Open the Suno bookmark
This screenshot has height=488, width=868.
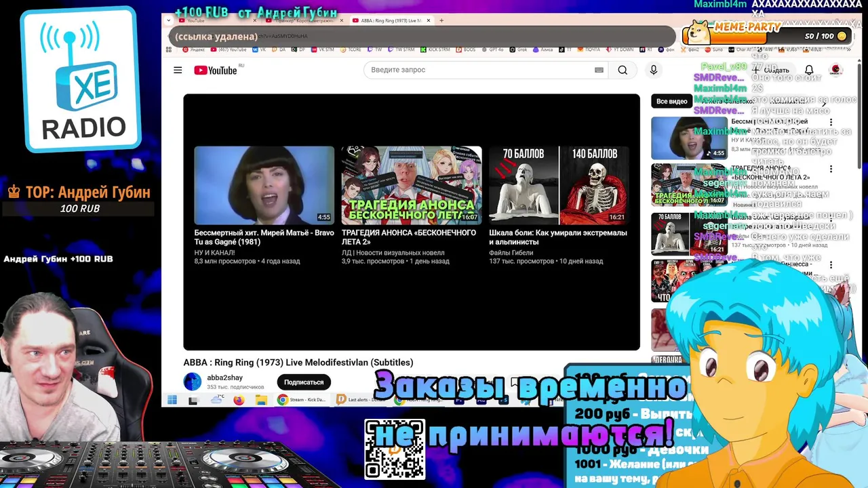click(713, 49)
